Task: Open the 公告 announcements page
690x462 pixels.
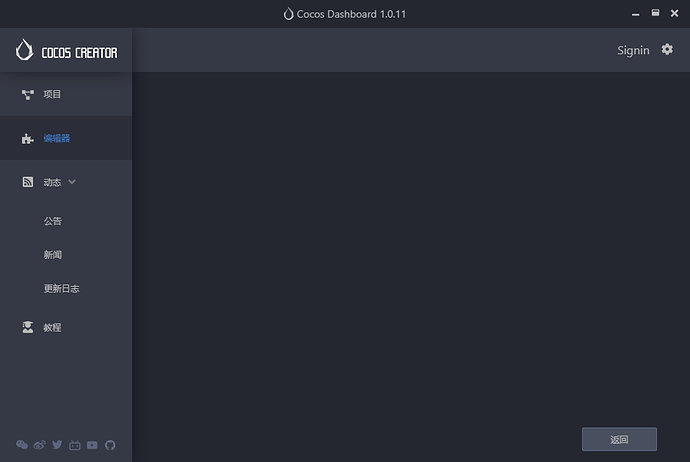Action: [53, 221]
